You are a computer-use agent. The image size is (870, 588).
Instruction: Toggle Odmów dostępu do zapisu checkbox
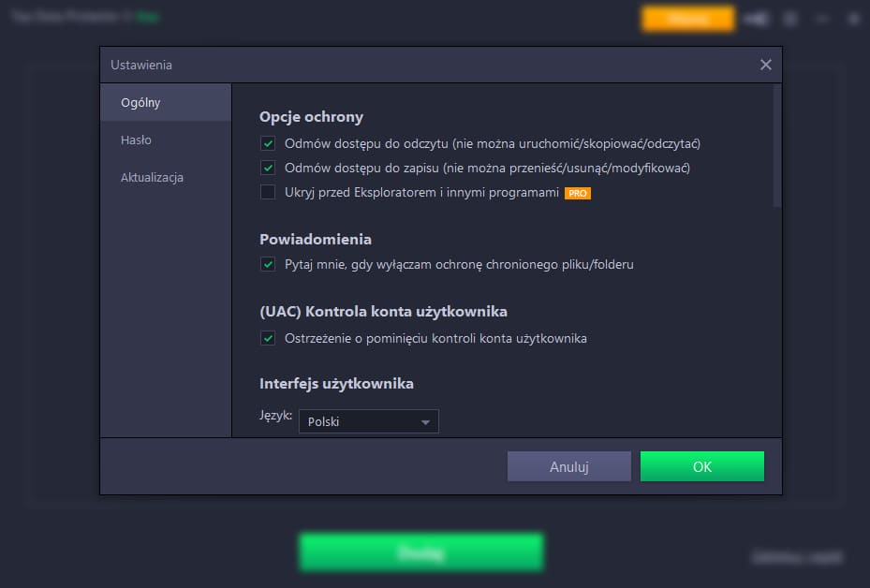click(x=268, y=168)
